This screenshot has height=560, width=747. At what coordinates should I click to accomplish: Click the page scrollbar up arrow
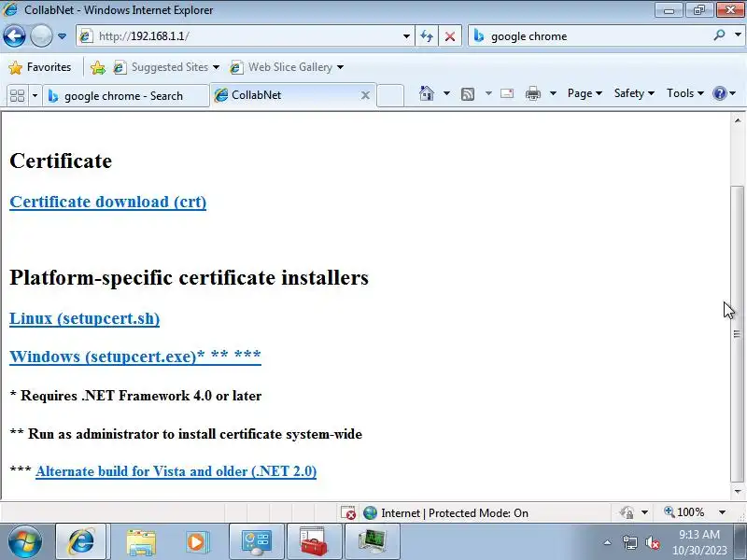point(738,121)
